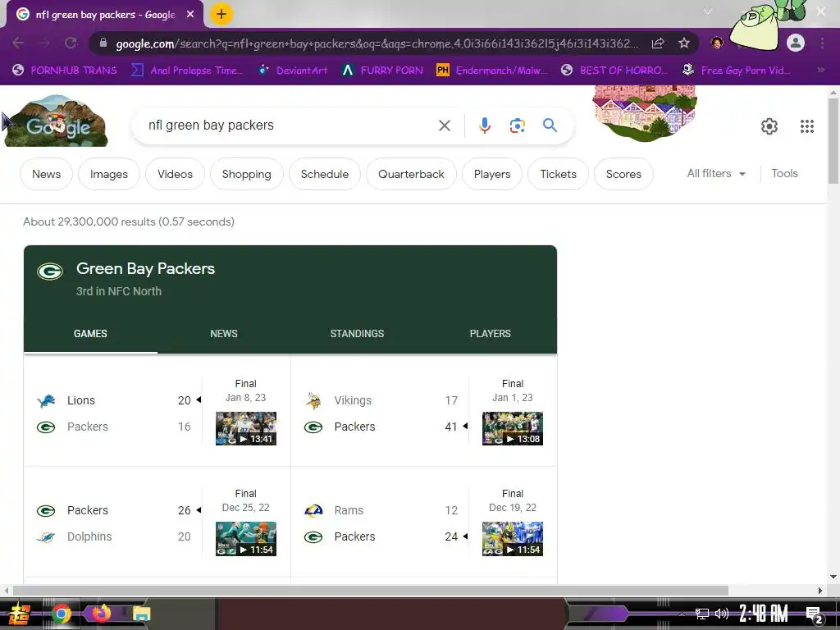The width and height of the screenshot is (840, 630).
Task: Open the notifications center icon
Action: pyautogui.click(x=814, y=614)
